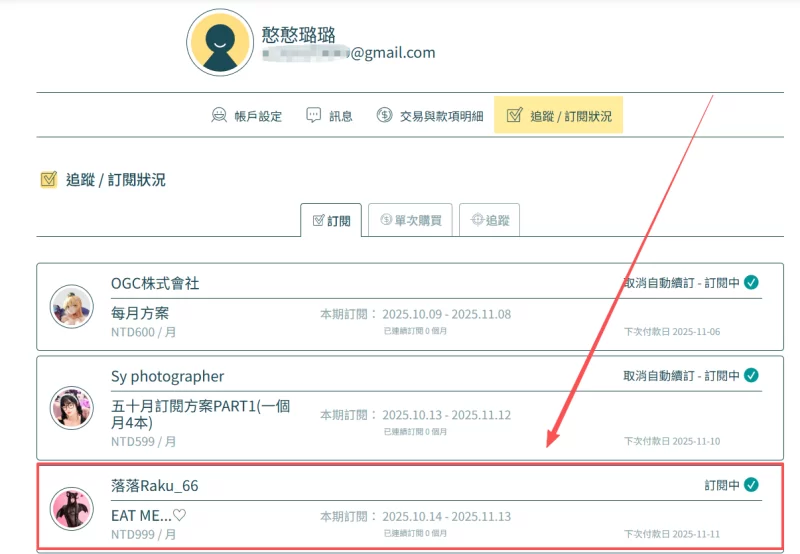This screenshot has width=800, height=554.
Task: Open the OGC株式會社 creator name link
Action: pos(155,284)
